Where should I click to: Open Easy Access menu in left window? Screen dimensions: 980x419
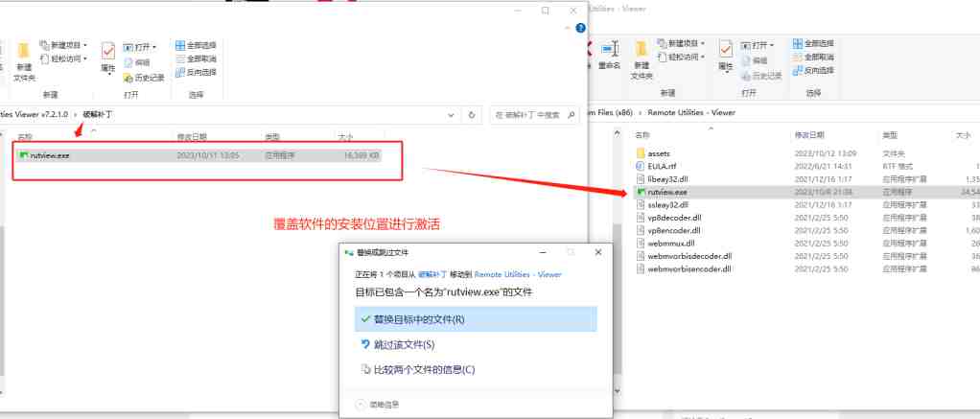(x=63, y=58)
